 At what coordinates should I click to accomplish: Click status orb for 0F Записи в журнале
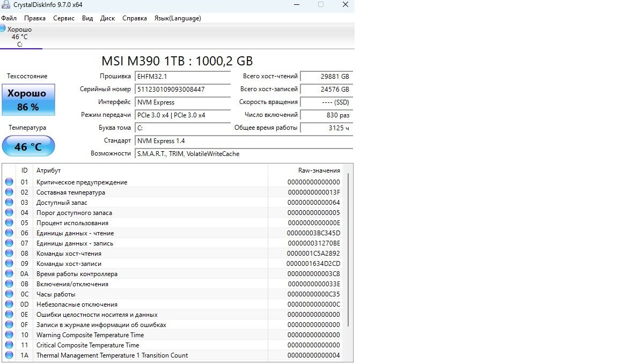pyautogui.click(x=9, y=325)
